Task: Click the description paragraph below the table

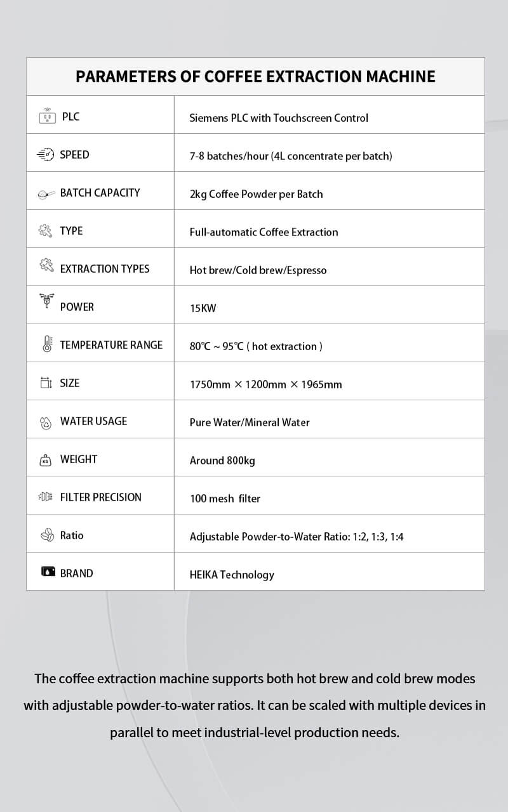Action: coord(255,705)
